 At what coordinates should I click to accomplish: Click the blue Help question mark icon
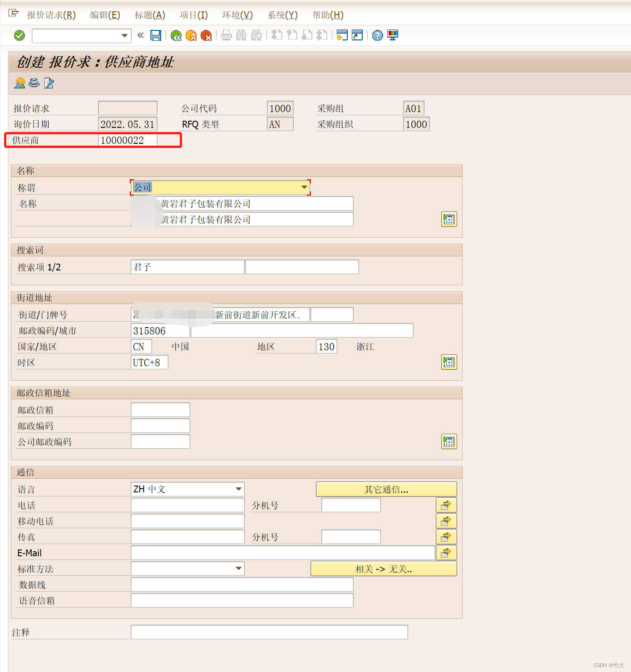[378, 35]
